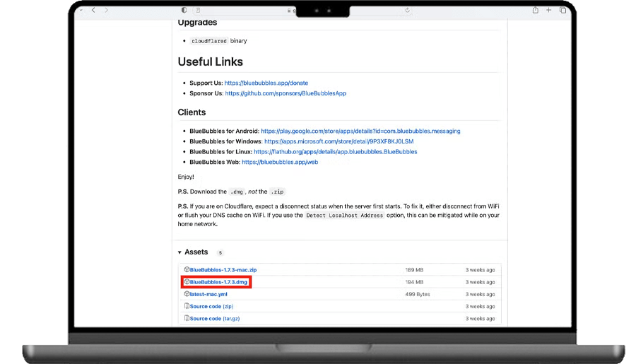Screen dimensions: 636x364
Task: Click package icon beside BlueBubbles-1.7.3-mac.zip
Action: click(x=187, y=269)
